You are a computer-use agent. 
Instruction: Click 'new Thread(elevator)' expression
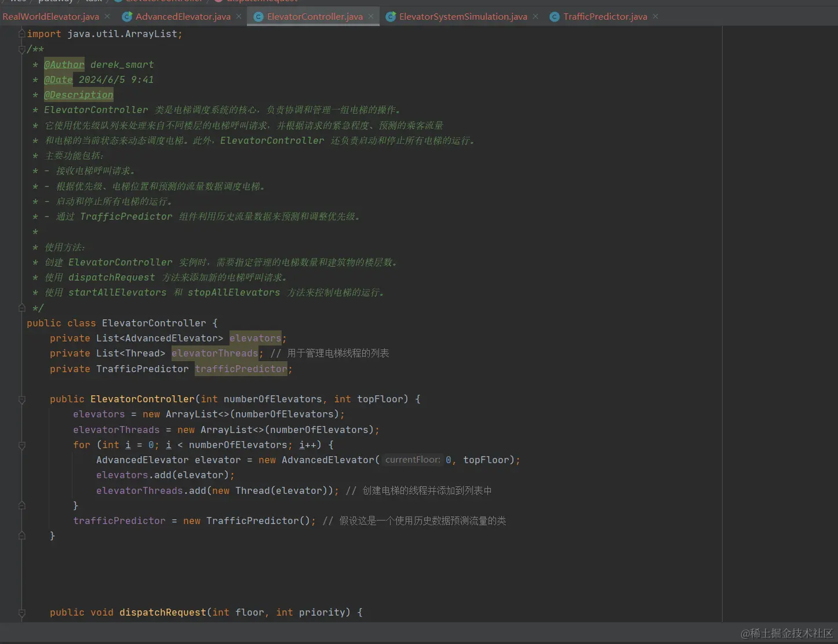[272, 490]
